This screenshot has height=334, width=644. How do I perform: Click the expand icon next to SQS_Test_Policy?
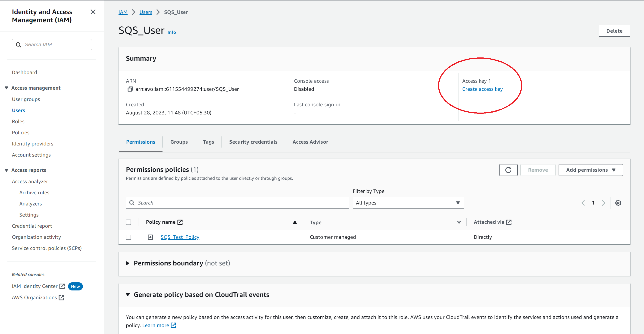[x=150, y=237]
